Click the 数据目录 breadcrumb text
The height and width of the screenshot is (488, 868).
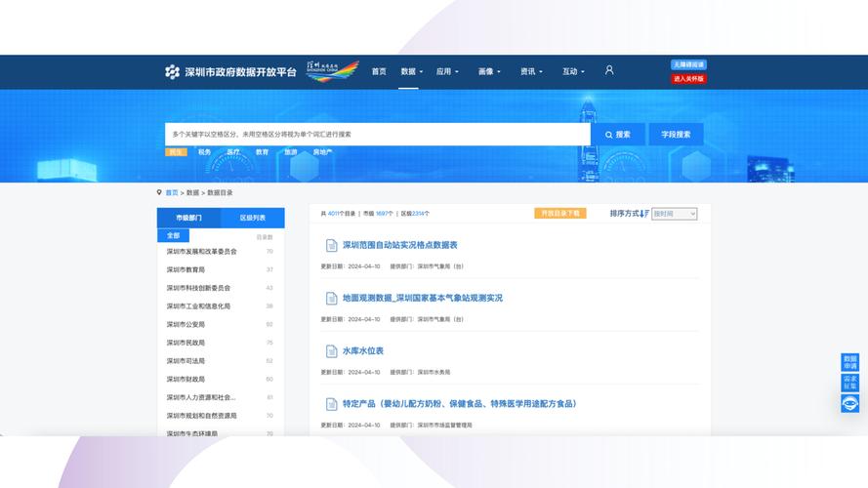pos(220,193)
